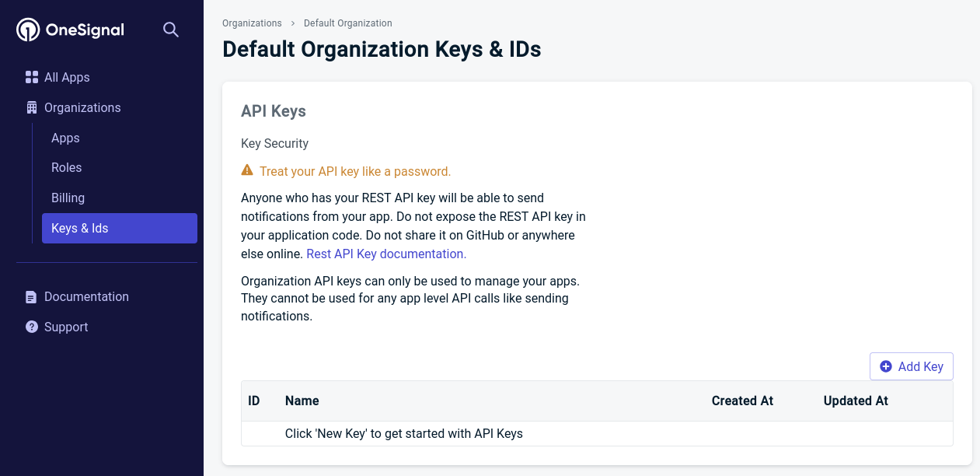Open the Billing section

click(x=68, y=198)
